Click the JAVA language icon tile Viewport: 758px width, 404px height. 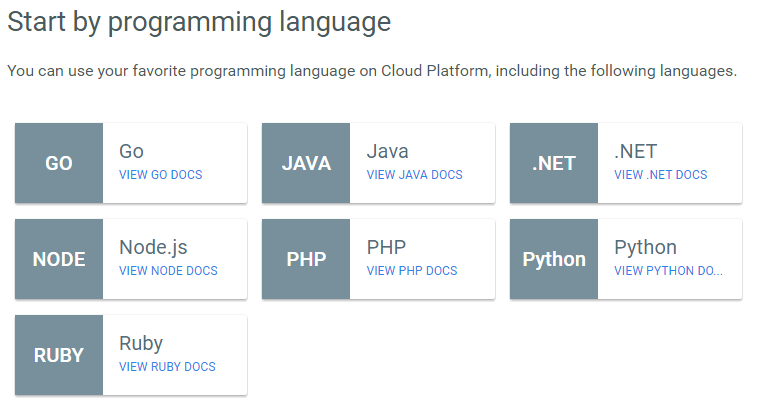(306, 163)
